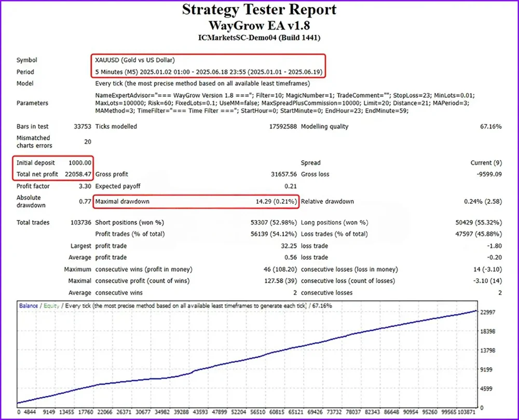Click the ICMarketsSC-Demo04 (Build 1441) line
The image size is (519, 420).
pos(259,37)
